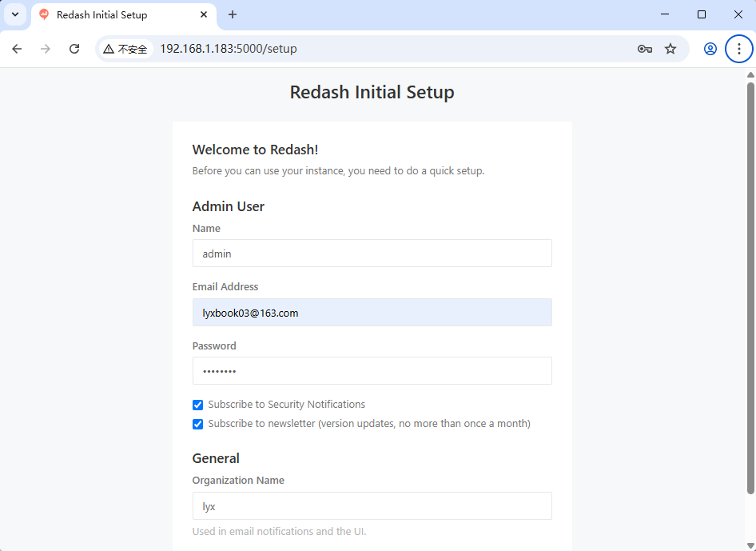The width and height of the screenshot is (756, 551).
Task: Close the browser window
Action: [x=738, y=14]
